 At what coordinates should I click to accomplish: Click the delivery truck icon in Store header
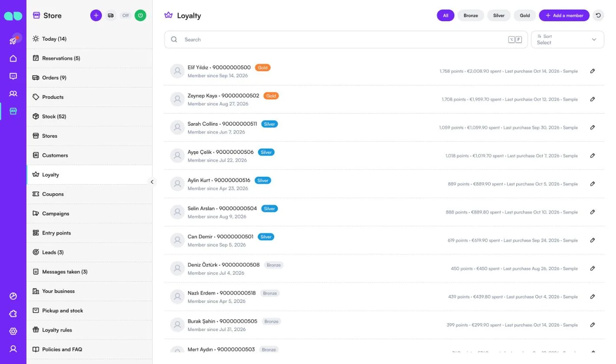(x=111, y=16)
